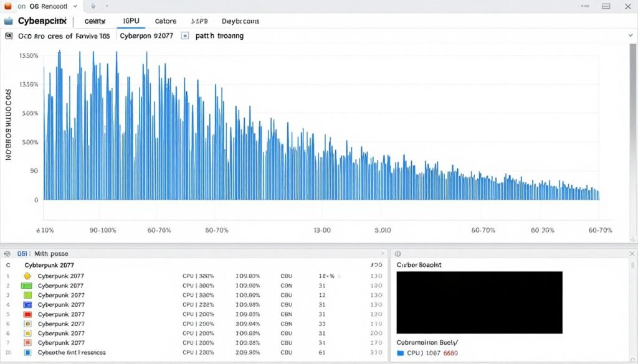Image resolution: width=638 pixels, height=364 pixels.
Task: Click the blue briefcase icon beside Cyberpcinx
Action: click(8, 21)
